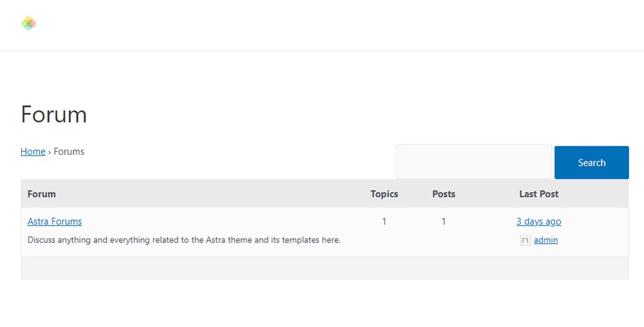Click the Posts column header
Viewport: 644px width, 327px height.
(444, 193)
